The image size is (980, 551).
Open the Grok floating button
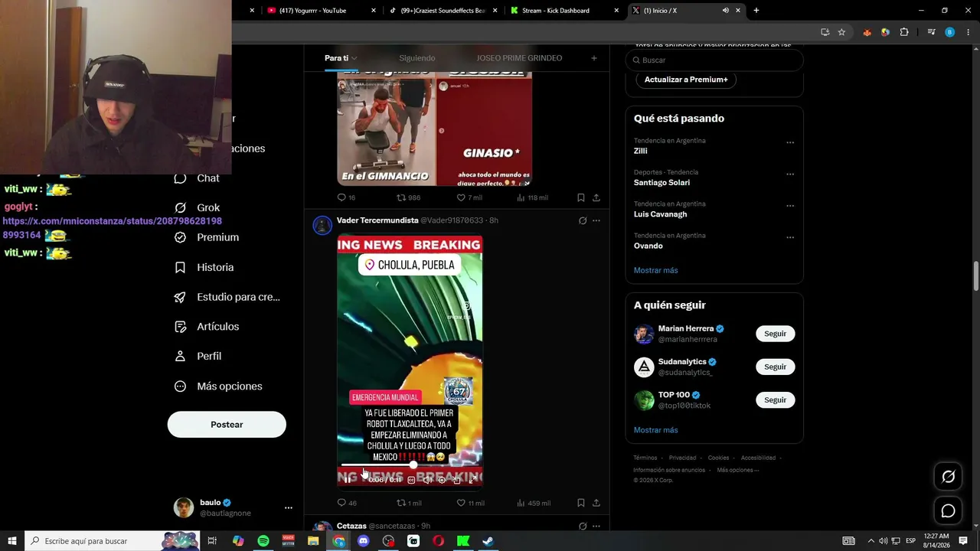[948, 477]
